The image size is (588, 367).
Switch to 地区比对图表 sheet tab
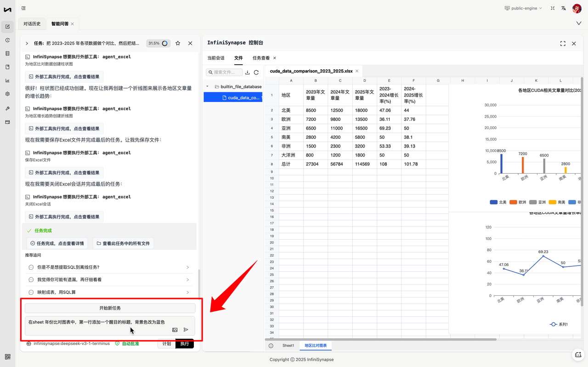[x=315, y=345]
